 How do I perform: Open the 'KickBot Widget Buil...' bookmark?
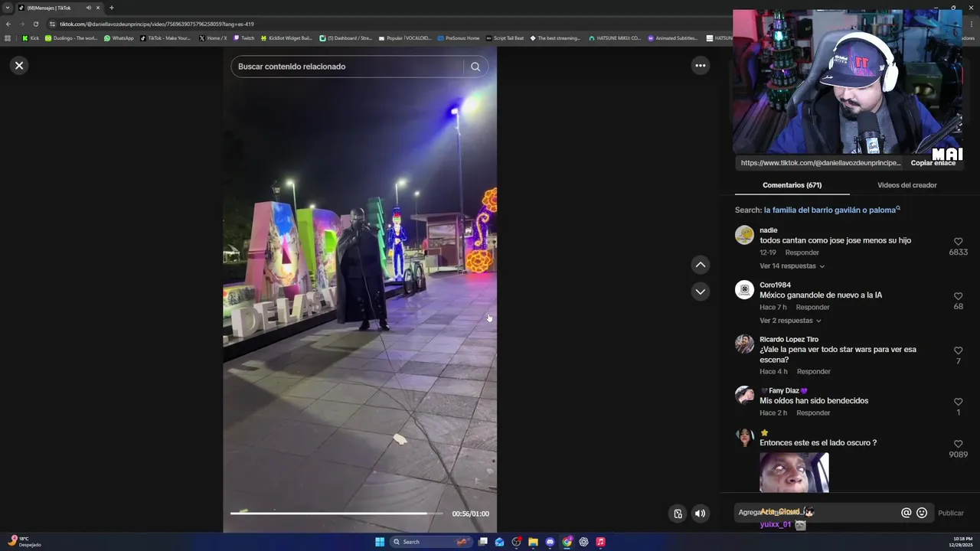[x=286, y=38]
